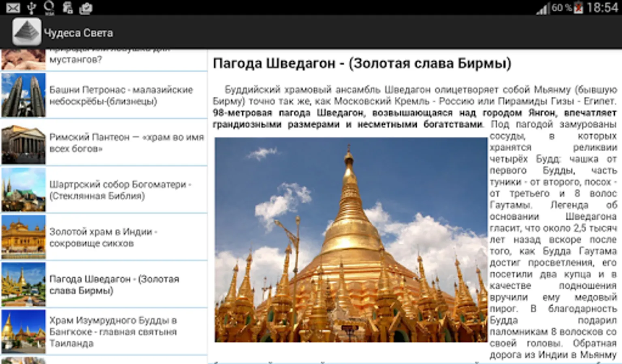Select 'Башни Петронас' list entry text
Viewport: 622px width, 364px height.
(121, 95)
